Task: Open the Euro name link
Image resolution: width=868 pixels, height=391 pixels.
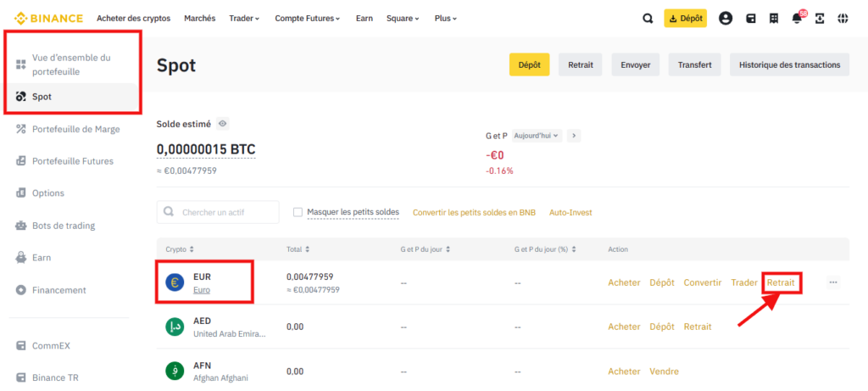Action: coord(202,290)
